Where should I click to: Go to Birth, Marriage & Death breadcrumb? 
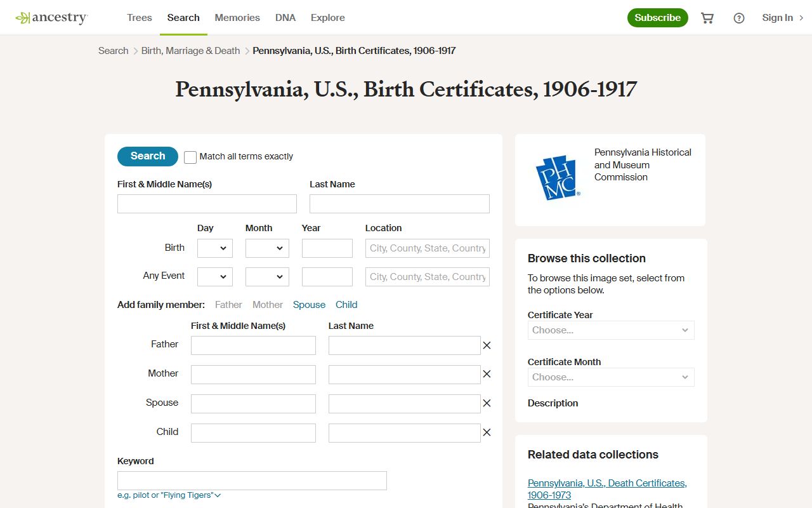[x=191, y=51]
